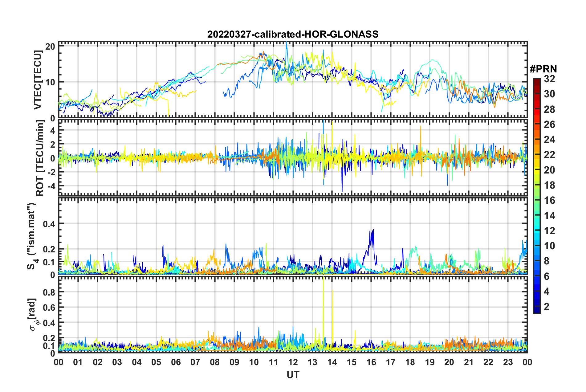Click the S4 ("ism.mat") y-axis label
This screenshot has width=586, height=392.
(x=32, y=236)
